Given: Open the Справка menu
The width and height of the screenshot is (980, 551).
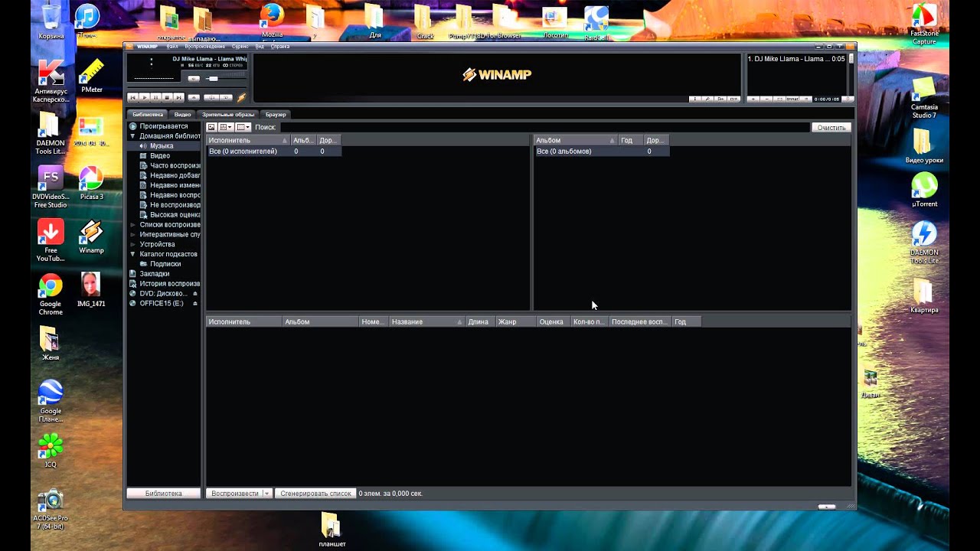Looking at the screenshot, I should (x=280, y=47).
